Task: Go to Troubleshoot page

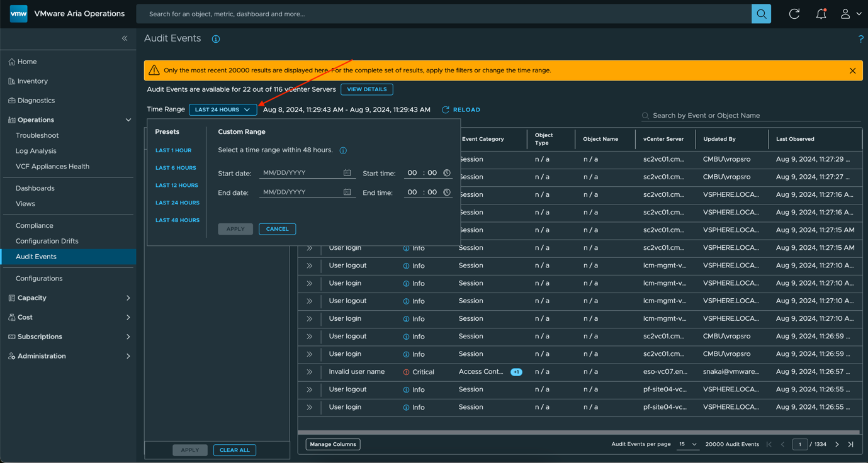Action: point(37,135)
